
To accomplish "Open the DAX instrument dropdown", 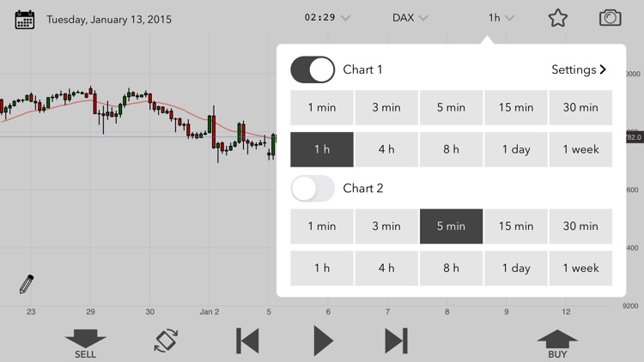I will [x=410, y=18].
